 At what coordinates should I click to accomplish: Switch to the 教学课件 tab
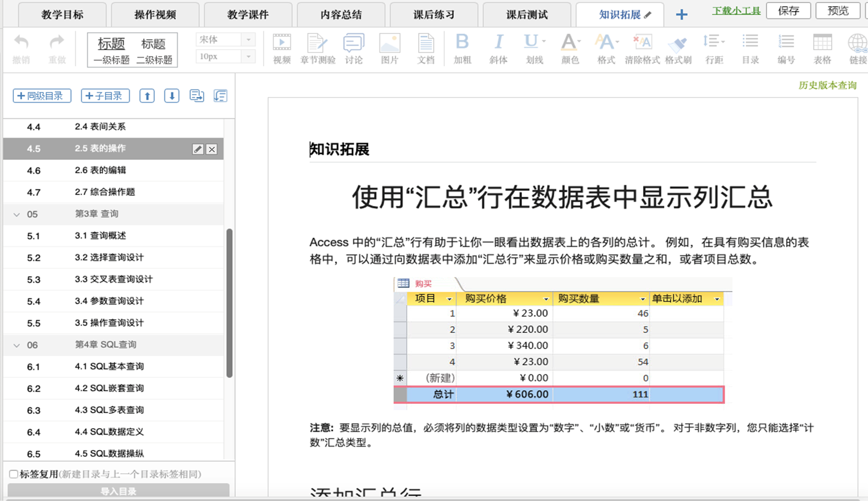(248, 15)
